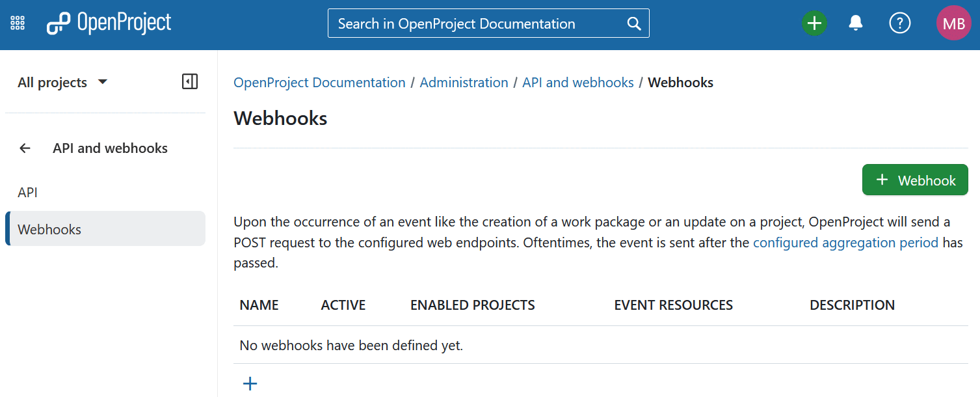This screenshot has height=397, width=980.
Task: Click the OpenProject logo
Action: pos(108,23)
